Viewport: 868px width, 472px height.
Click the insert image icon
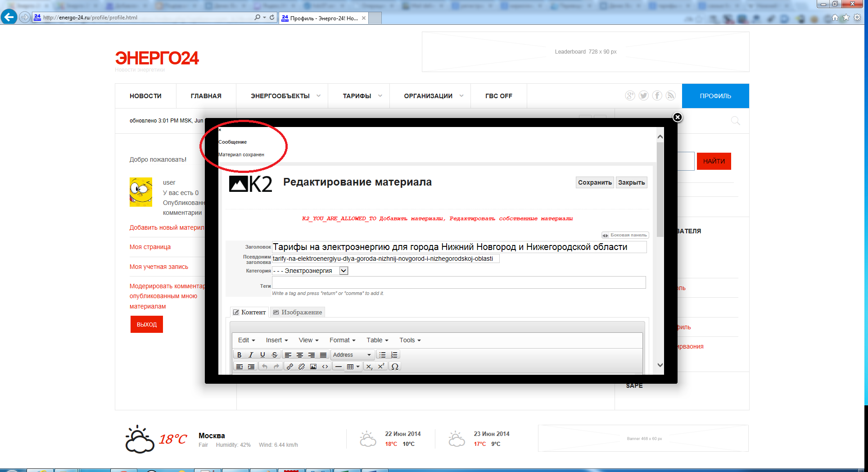[313, 367]
